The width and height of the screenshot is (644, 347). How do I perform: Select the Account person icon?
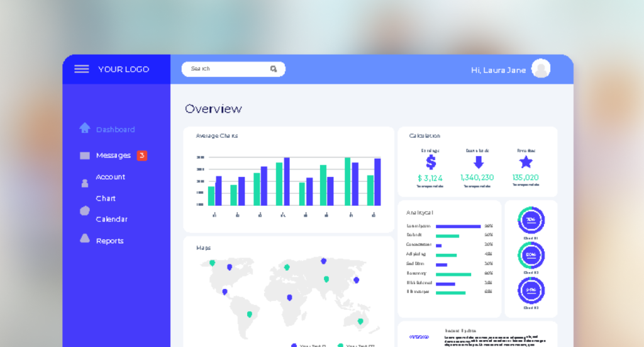(x=85, y=183)
